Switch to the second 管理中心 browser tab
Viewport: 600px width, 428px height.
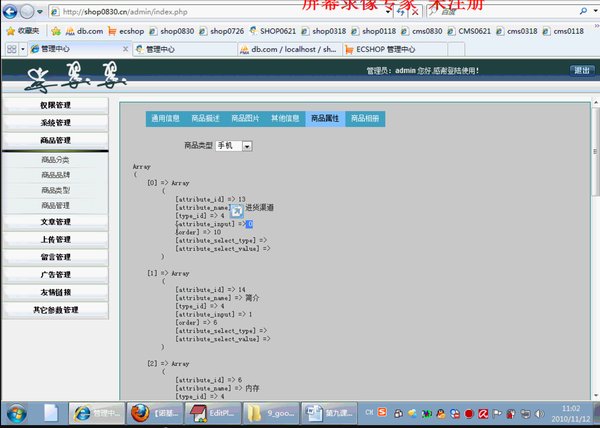184,49
